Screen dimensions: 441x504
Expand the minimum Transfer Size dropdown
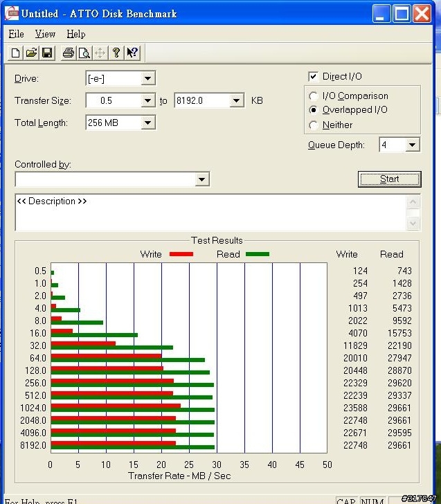coord(147,100)
